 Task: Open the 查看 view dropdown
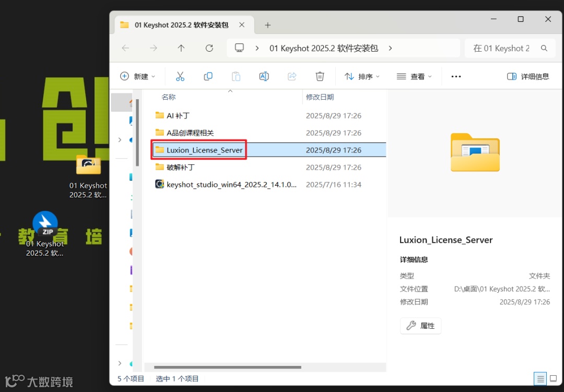414,76
